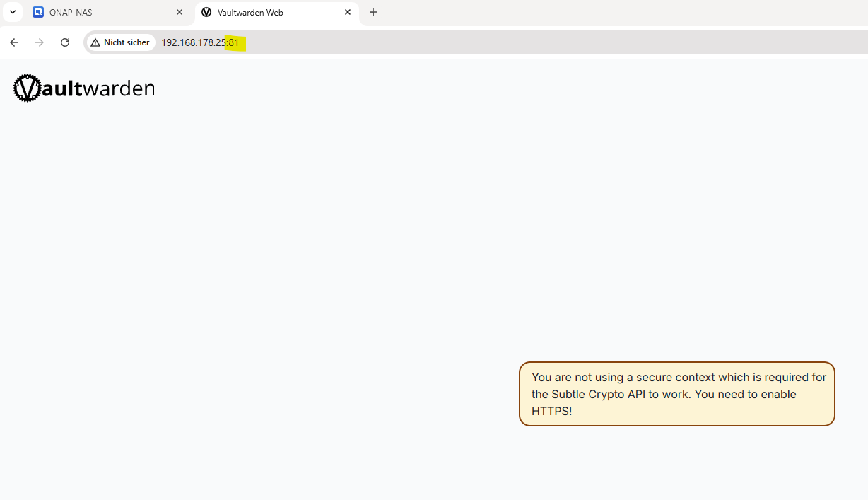This screenshot has height=500, width=868.
Task: Click the Vaultwarden logo
Action: click(83, 88)
